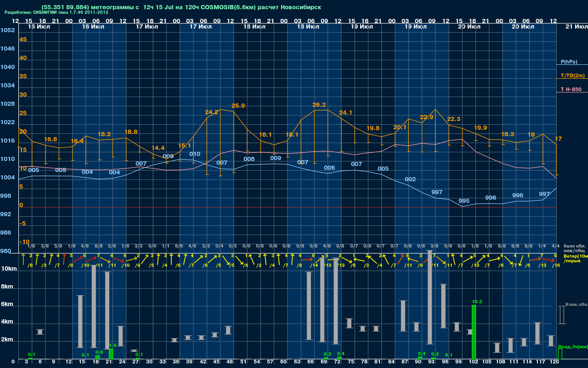Click the meteogram title with COSMOSIB text
Screen dimensions: 588x368
(181, 7)
